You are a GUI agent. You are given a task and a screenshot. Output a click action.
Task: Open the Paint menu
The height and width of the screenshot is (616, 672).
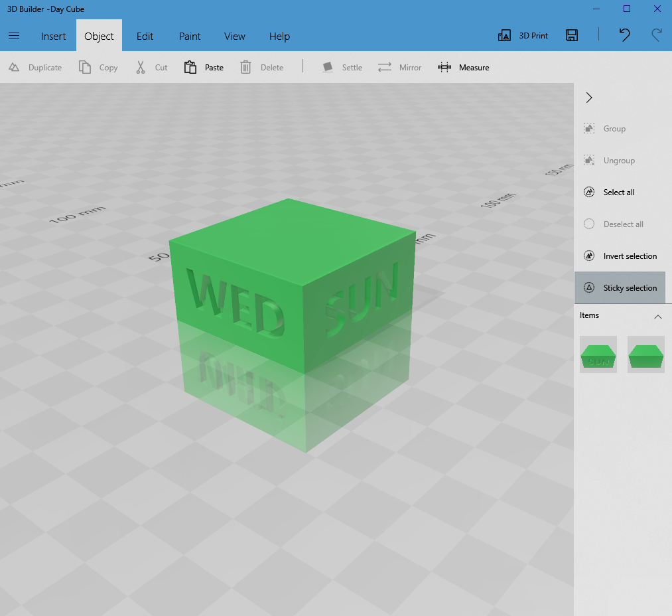(x=189, y=36)
